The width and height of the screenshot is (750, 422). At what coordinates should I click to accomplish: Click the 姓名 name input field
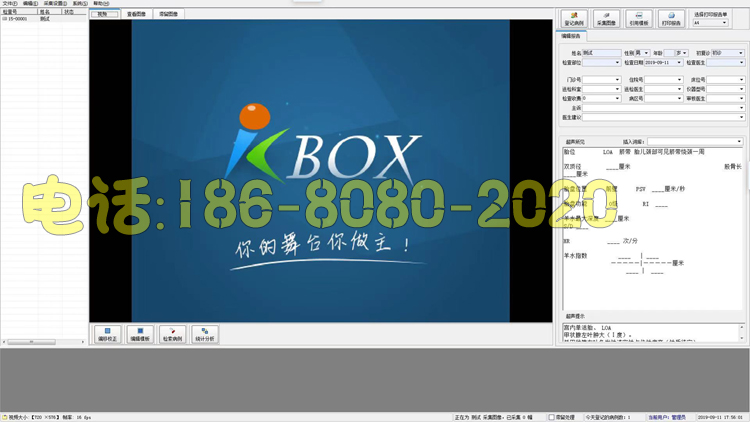(x=602, y=53)
